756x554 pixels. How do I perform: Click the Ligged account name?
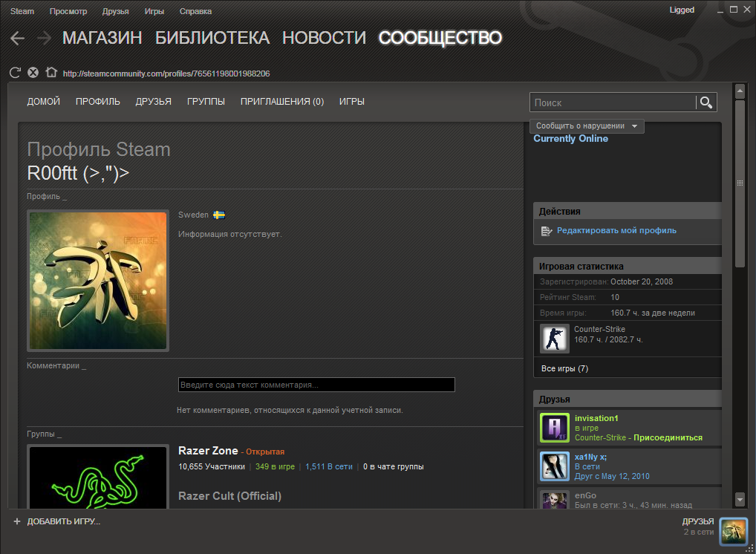click(x=682, y=10)
